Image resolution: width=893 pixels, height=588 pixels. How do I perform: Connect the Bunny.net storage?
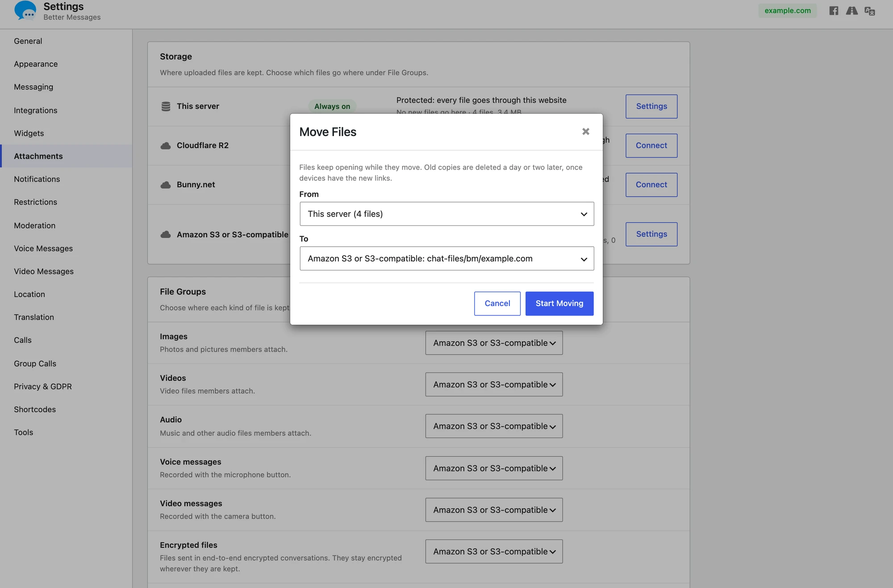(x=651, y=185)
